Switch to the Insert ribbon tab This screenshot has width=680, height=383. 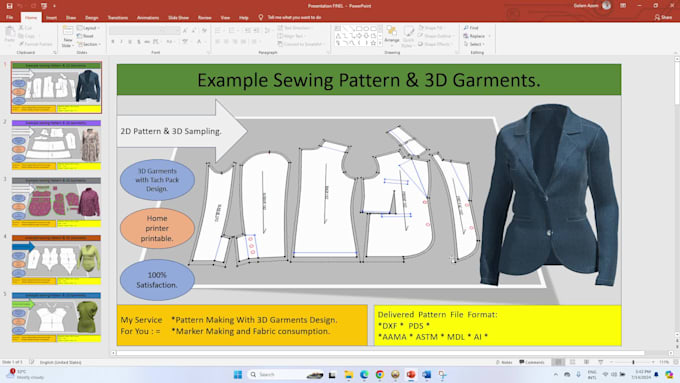[x=51, y=18]
